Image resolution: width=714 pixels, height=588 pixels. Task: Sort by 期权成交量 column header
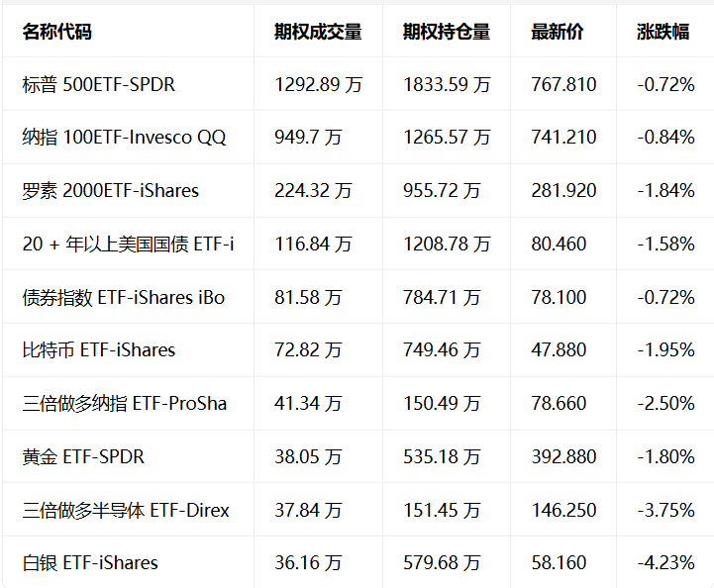[x=318, y=32]
